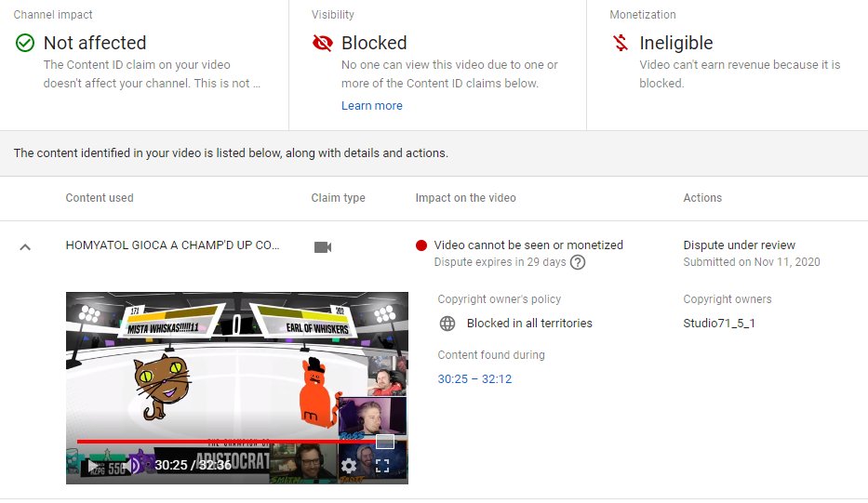Image resolution: width=868 pixels, height=503 pixels.
Task: Click the Copyright owners label
Action: (728, 299)
